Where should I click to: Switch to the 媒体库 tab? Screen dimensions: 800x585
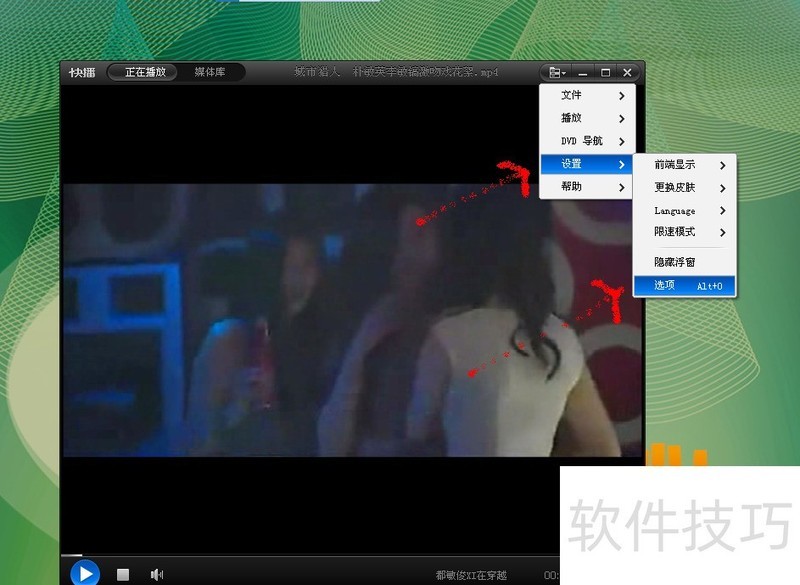coord(209,72)
